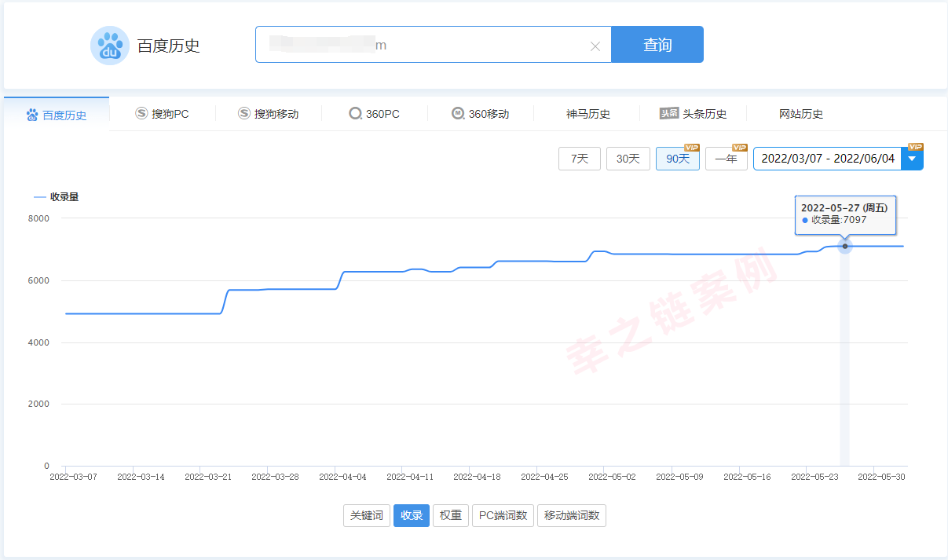This screenshot has height=560, width=948.
Task: Show the 移动端词数 chart
Action: pos(572,515)
